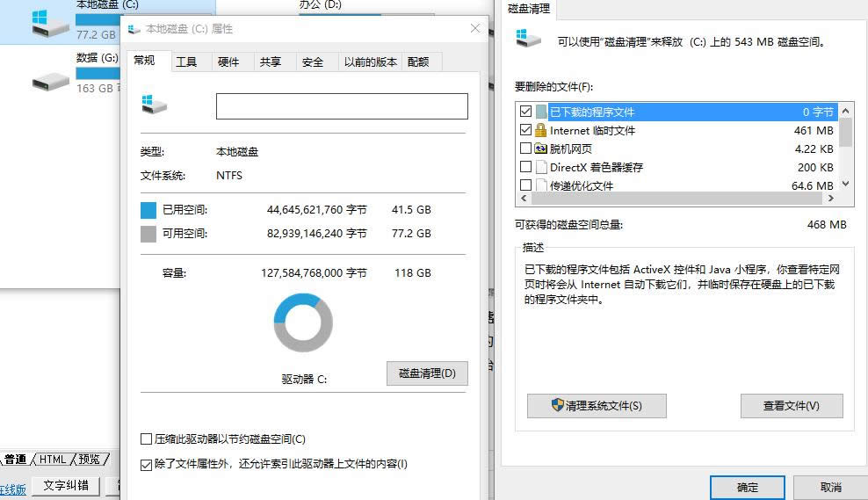Click 清理系统文件(S) button
Screen dimensions: 868x500
(597, 405)
